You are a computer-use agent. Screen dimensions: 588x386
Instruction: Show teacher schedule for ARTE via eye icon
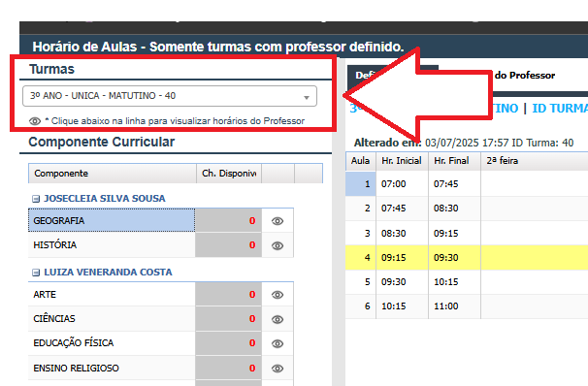coord(278,295)
